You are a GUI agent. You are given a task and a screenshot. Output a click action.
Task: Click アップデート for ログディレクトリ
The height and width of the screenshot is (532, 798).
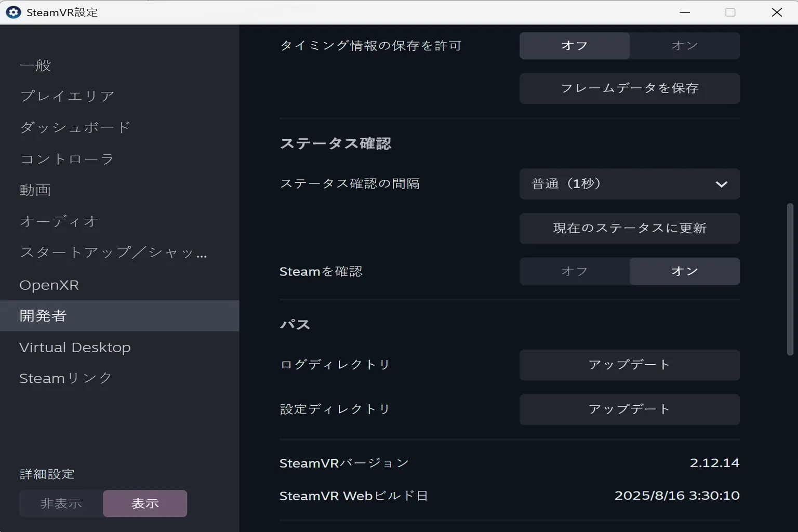click(630, 365)
